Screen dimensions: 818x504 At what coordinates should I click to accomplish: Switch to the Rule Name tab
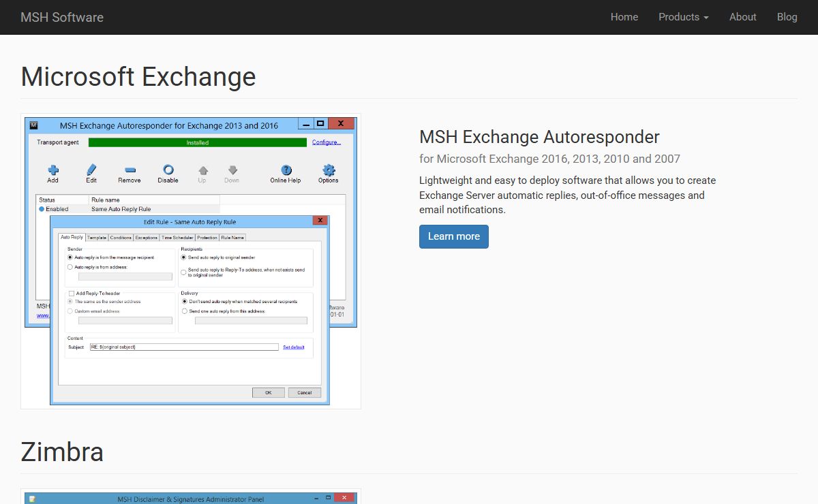click(232, 238)
